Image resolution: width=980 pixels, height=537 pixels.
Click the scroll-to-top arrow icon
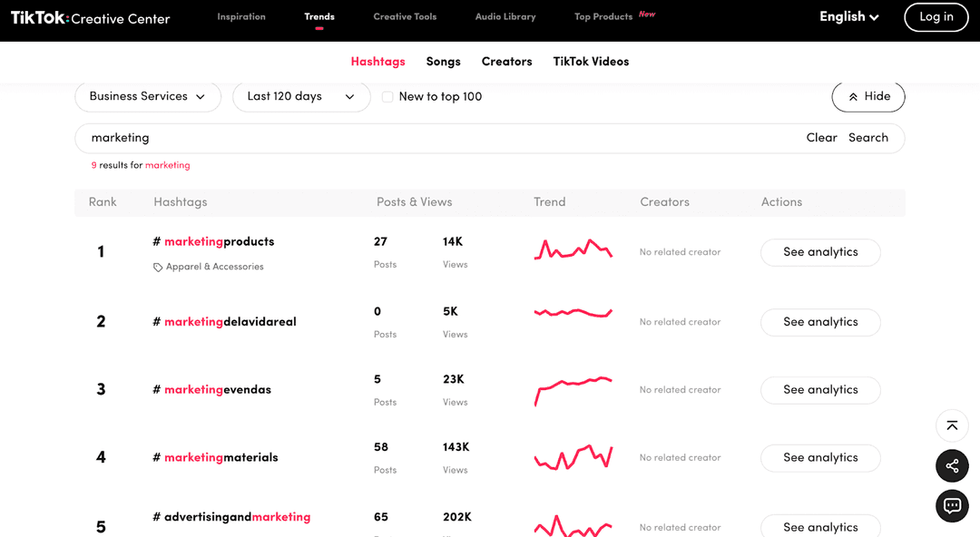pyautogui.click(x=952, y=425)
